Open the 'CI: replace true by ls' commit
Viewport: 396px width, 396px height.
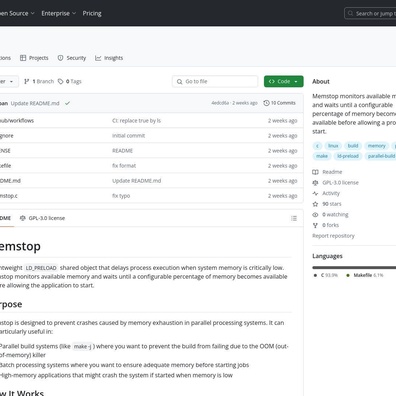click(136, 121)
